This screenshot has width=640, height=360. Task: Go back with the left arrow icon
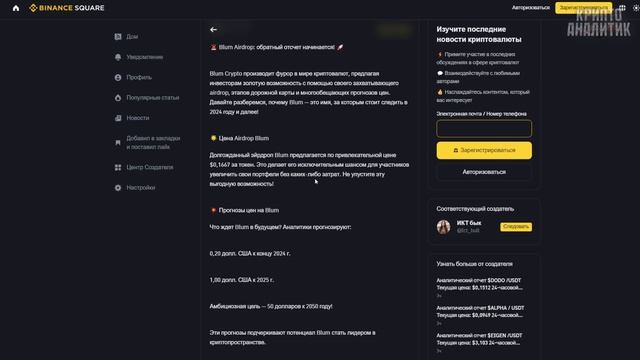pos(213,29)
